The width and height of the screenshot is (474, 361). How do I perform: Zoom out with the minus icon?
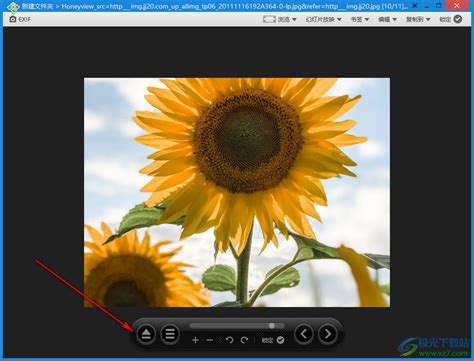[x=210, y=340]
